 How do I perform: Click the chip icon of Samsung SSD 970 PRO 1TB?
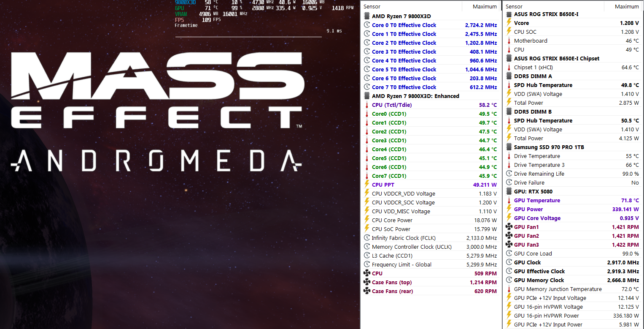point(509,147)
